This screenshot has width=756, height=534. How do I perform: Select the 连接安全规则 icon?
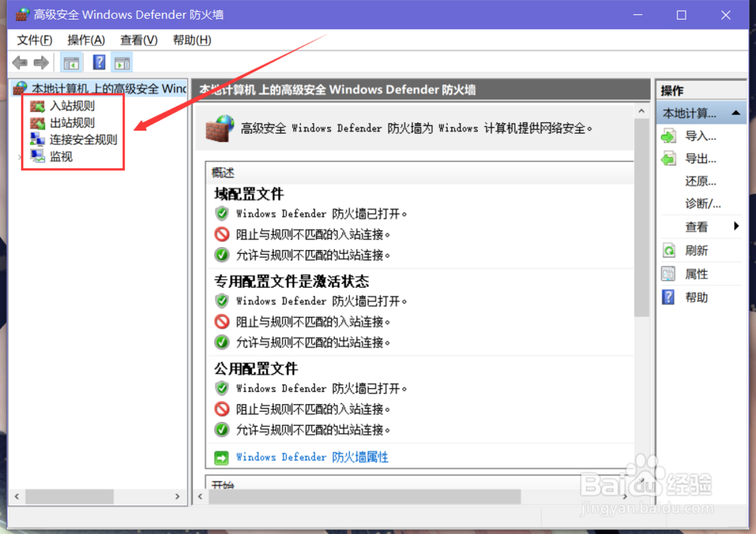point(37,140)
